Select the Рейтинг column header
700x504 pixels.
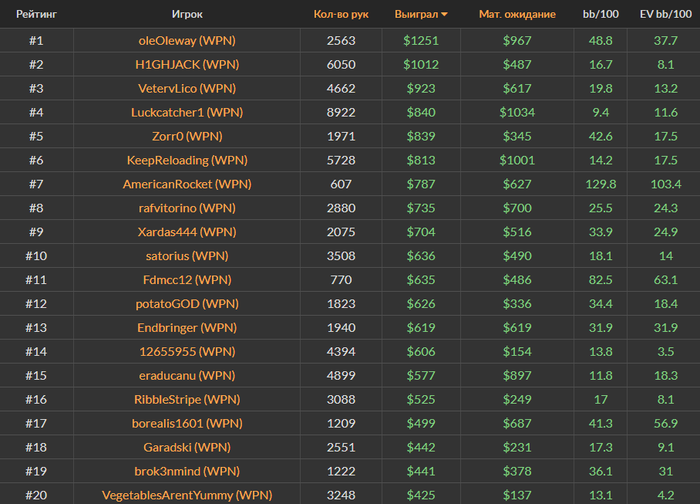click(x=37, y=14)
